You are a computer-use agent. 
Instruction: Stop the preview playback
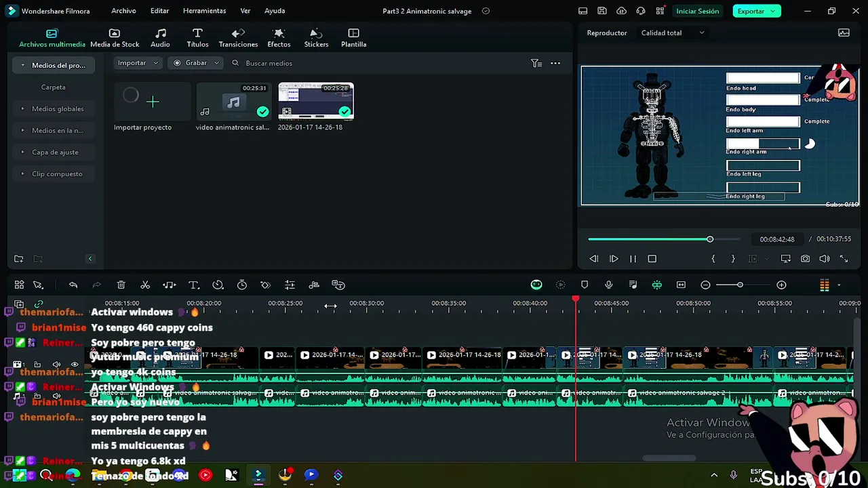pyautogui.click(x=652, y=259)
